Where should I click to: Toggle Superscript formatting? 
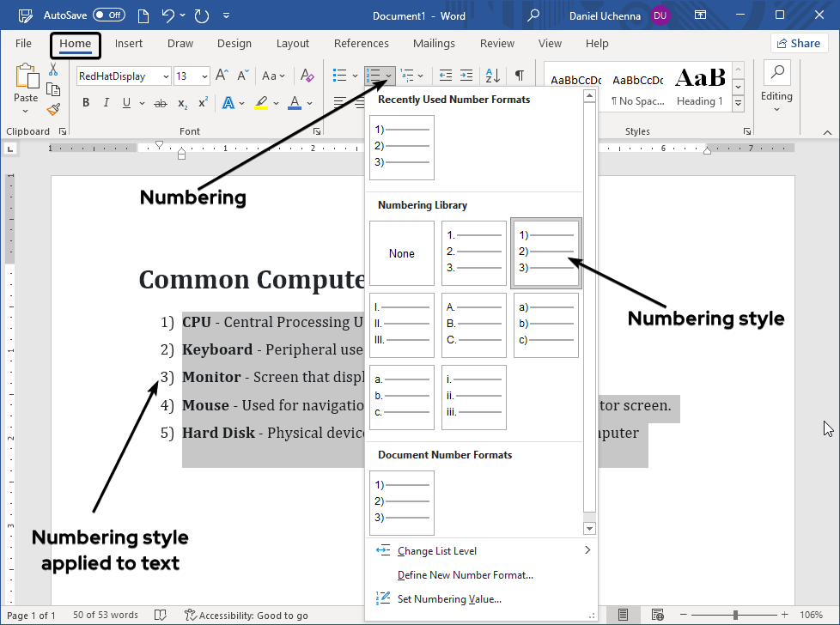coord(204,103)
